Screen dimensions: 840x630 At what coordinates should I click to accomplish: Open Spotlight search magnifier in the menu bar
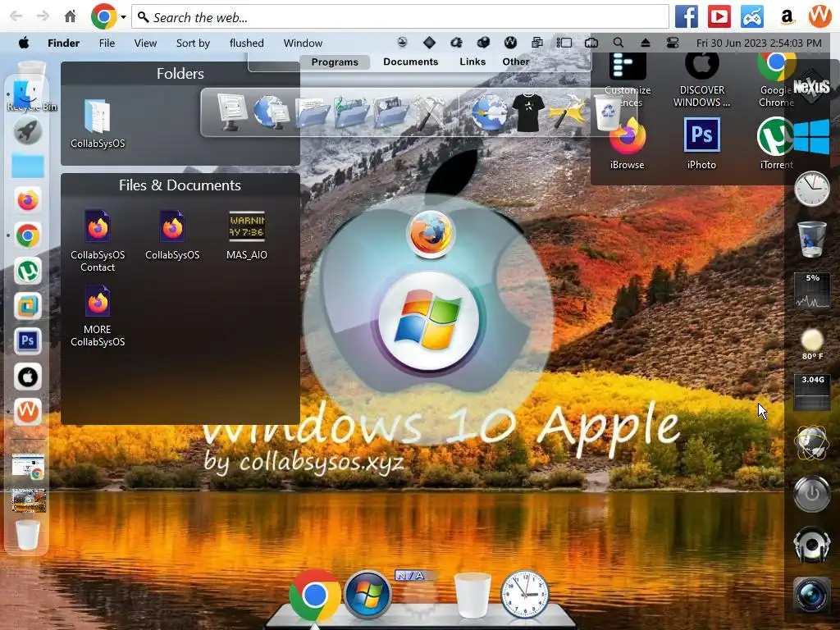[x=619, y=43]
